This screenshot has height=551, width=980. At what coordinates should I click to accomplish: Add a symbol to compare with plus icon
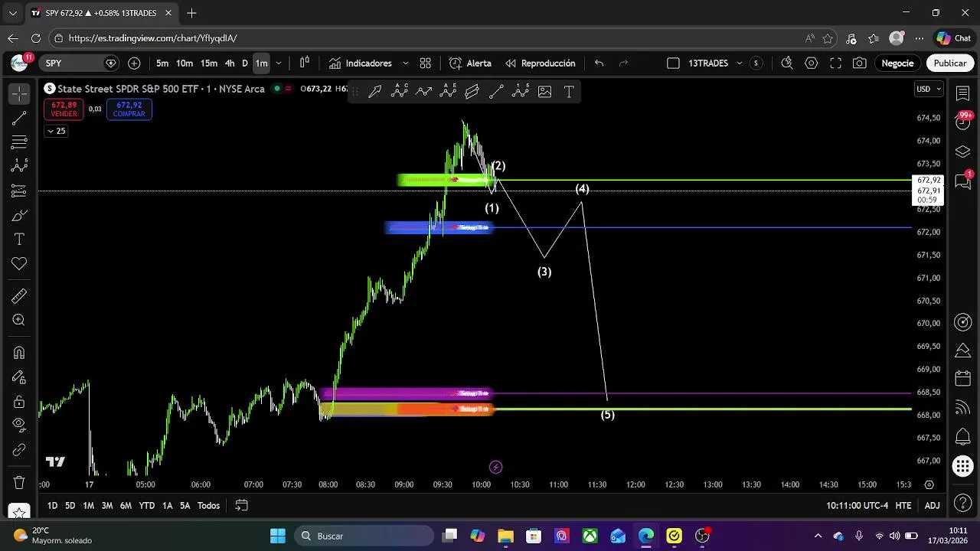(135, 64)
